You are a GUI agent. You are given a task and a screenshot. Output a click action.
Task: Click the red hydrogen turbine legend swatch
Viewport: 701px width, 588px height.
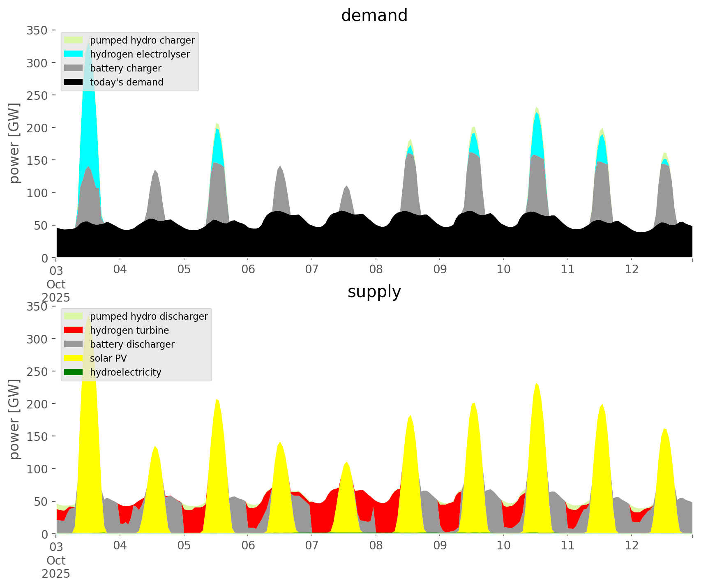pos(74,330)
